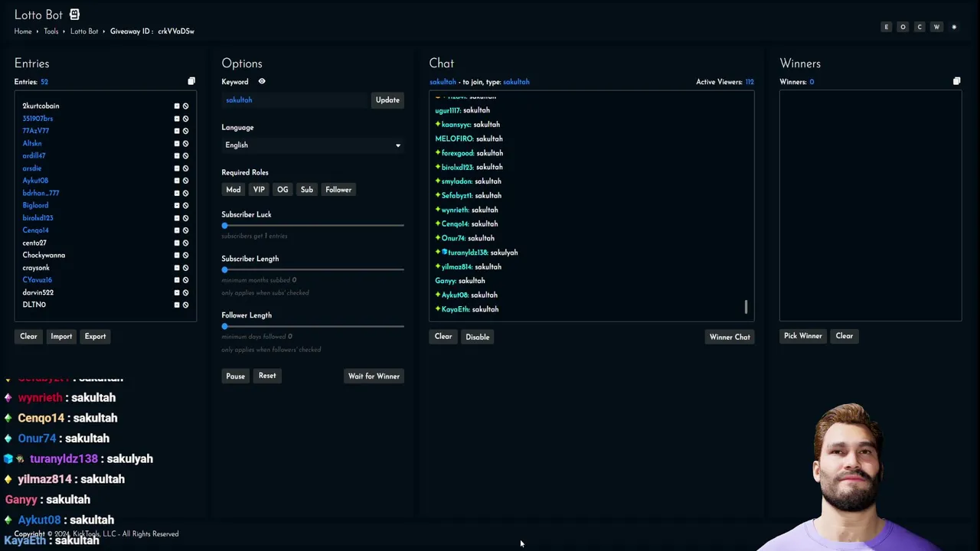
Task: Reset the giveaway options
Action: click(x=267, y=376)
